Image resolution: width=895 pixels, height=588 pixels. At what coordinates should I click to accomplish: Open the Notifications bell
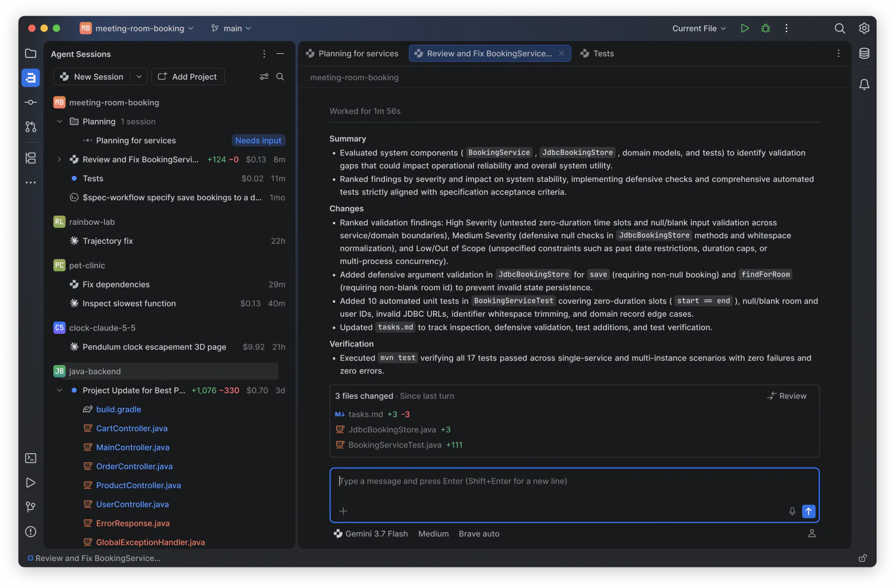[864, 84]
